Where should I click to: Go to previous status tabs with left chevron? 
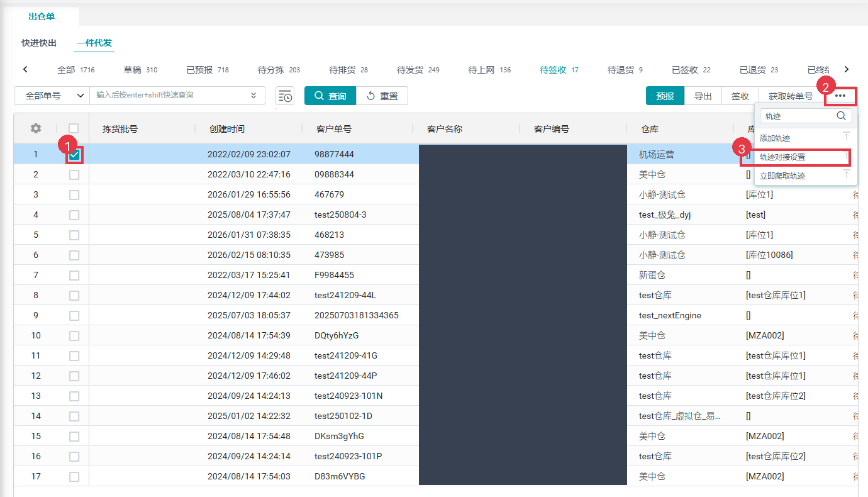point(25,69)
